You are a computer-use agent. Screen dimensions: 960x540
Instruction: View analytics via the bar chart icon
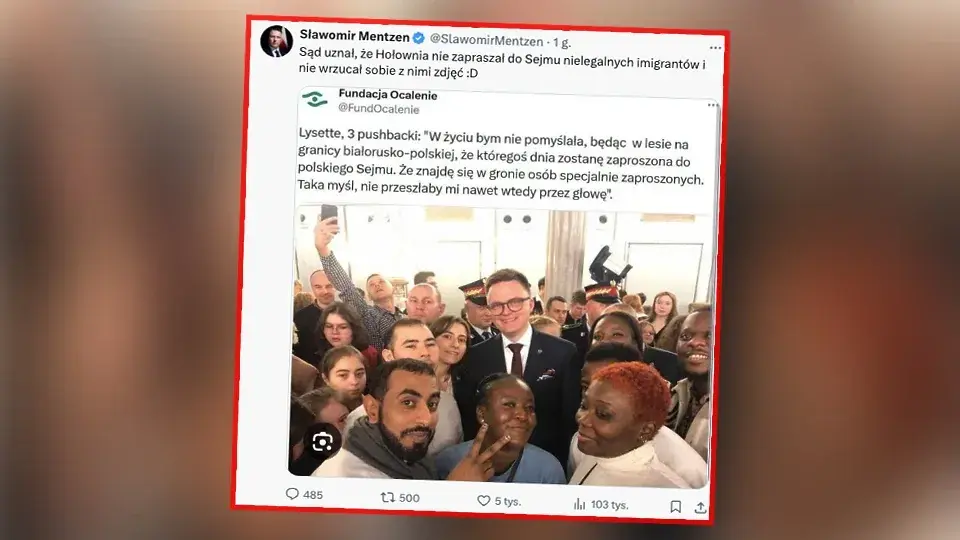[x=579, y=504]
